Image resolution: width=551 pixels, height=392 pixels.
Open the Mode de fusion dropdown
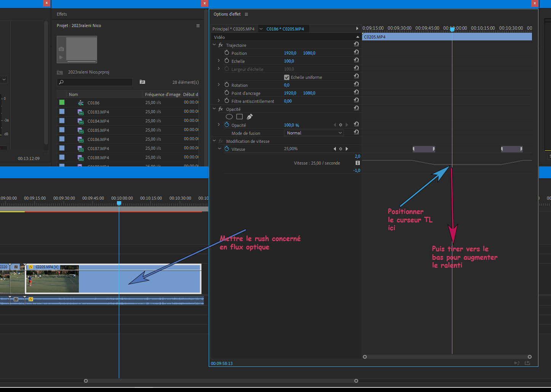[314, 133]
